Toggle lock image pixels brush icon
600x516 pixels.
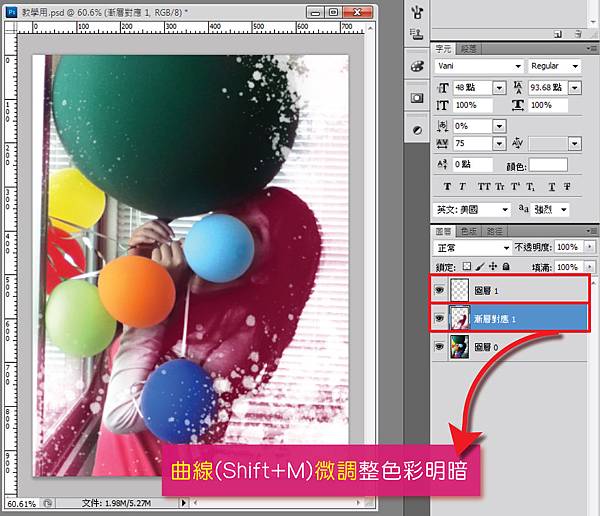(x=480, y=266)
